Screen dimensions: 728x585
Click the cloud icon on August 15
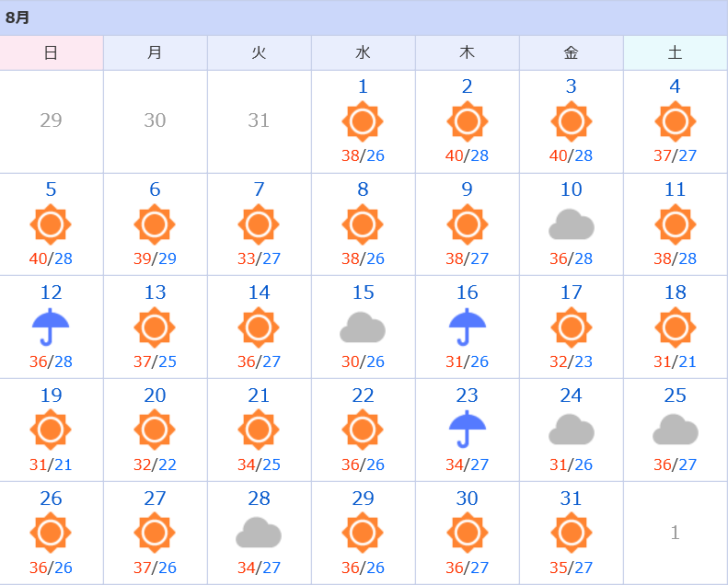point(363,327)
